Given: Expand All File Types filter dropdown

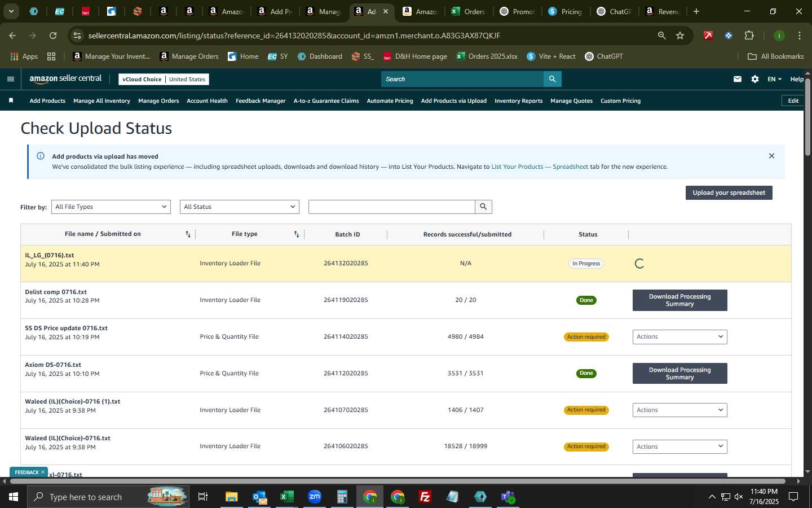Looking at the screenshot, I should click(x=111, y=207).
